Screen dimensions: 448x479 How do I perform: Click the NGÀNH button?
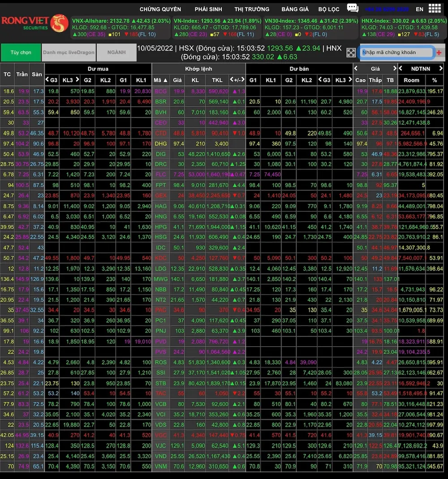click(116, 52)
